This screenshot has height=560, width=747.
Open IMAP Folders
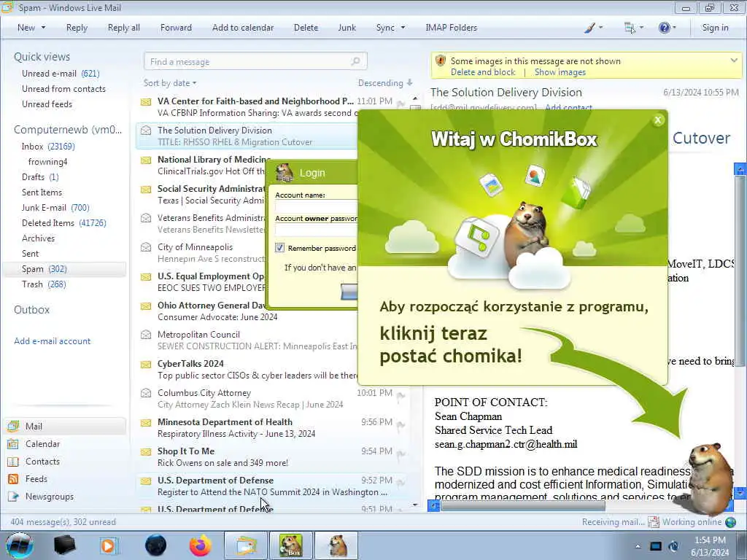[x=451, y=28]
